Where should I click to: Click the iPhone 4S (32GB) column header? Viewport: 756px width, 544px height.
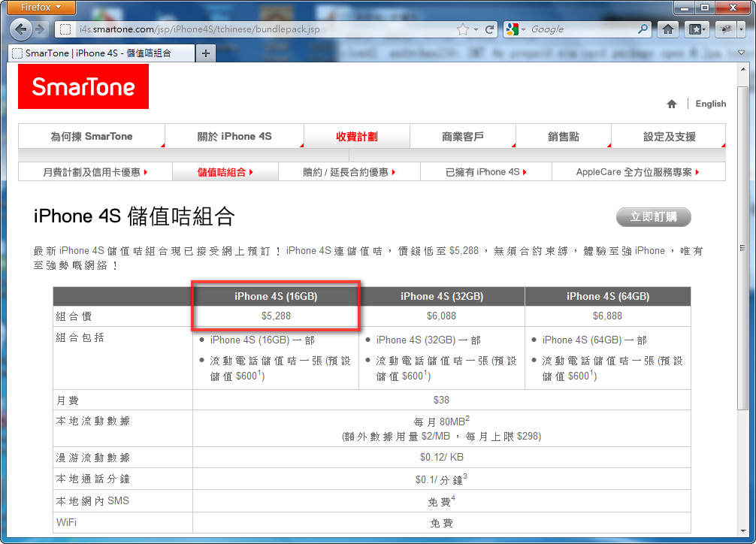tap(442, 296)
